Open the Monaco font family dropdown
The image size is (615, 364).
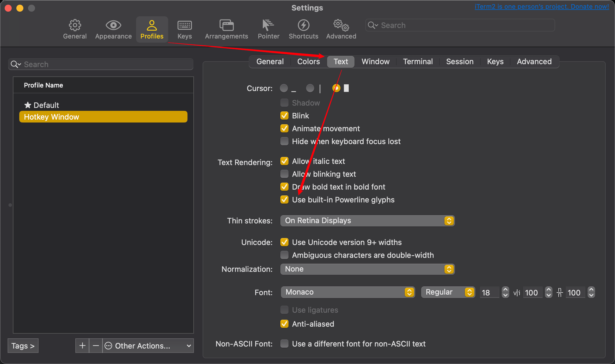(x=348, y=292)
